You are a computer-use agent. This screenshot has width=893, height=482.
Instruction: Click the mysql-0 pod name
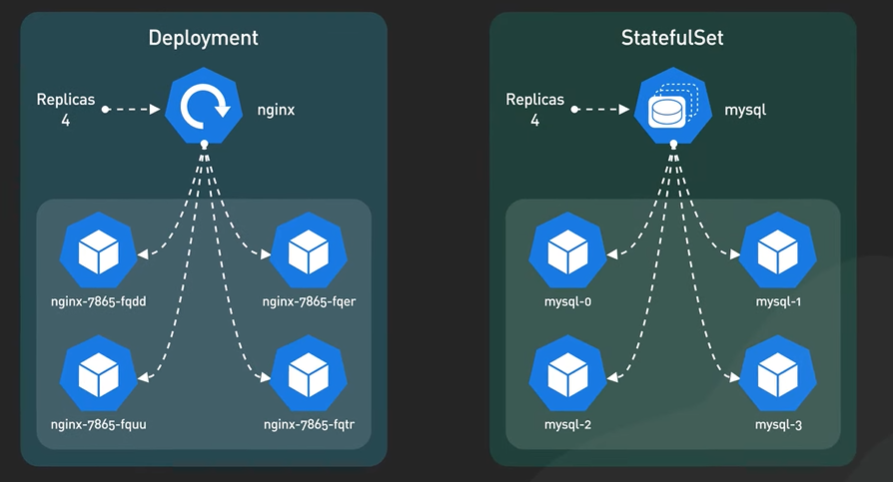point(568,302)
